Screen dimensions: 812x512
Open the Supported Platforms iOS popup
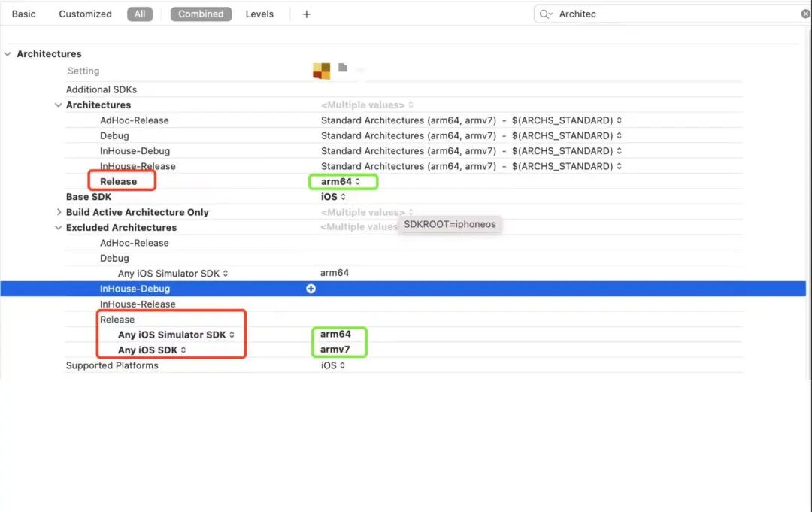[x=333, y=365]
